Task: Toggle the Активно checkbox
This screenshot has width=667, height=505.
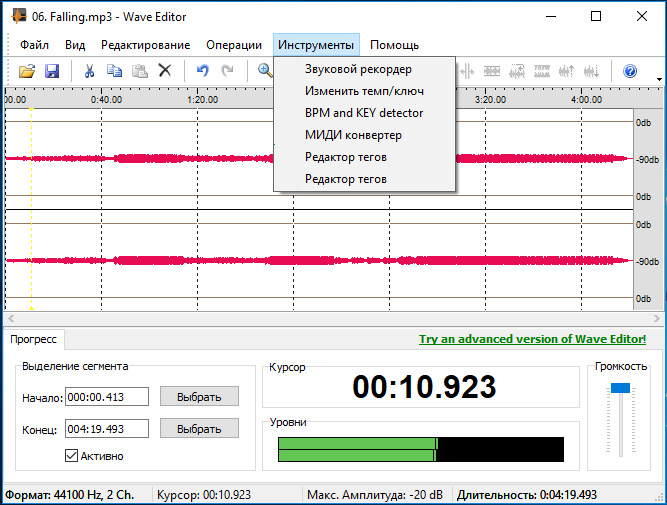Action: pos(71,456)
